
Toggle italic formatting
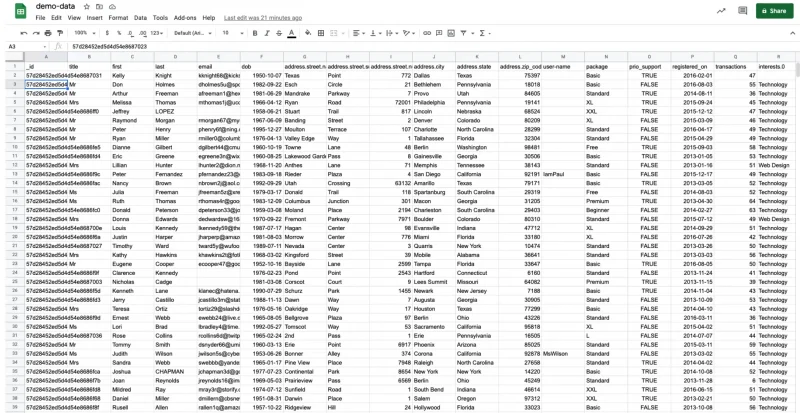(x=267, y=33)
